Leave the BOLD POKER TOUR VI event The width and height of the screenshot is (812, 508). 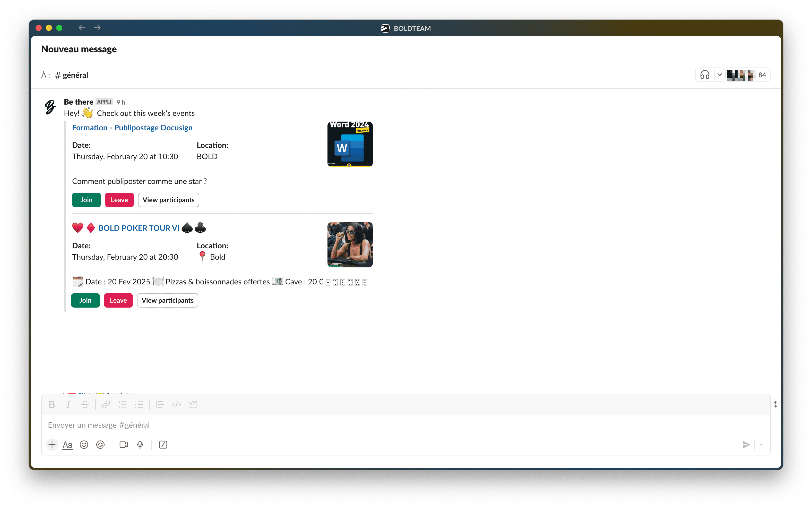click(x=118, y=300)
